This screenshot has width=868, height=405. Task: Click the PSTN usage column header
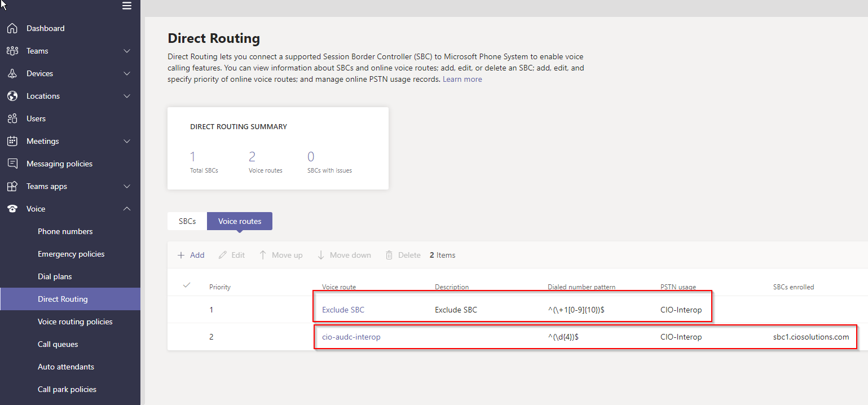pos(678,287)
